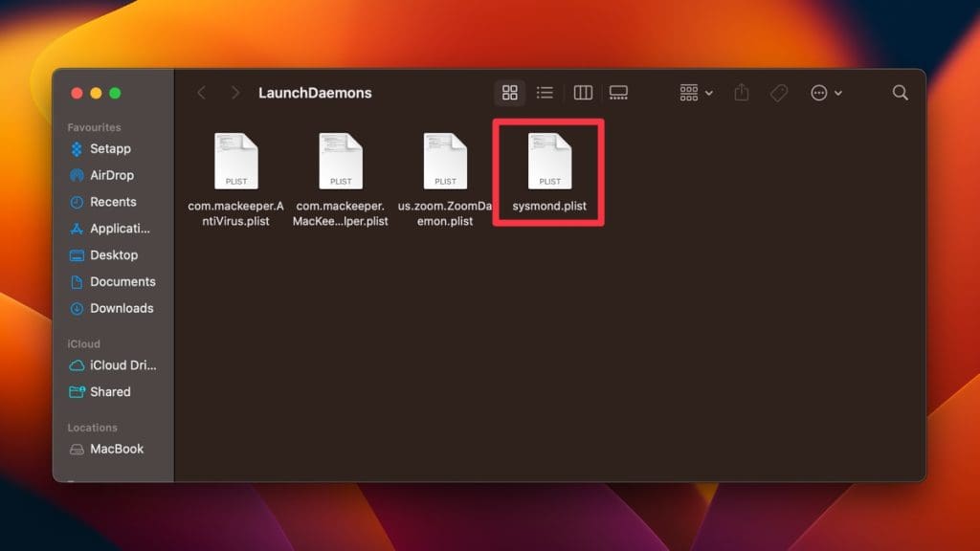The image size is (980, 551).
Task: Click the Locations section header
Action: click(93, 428)
